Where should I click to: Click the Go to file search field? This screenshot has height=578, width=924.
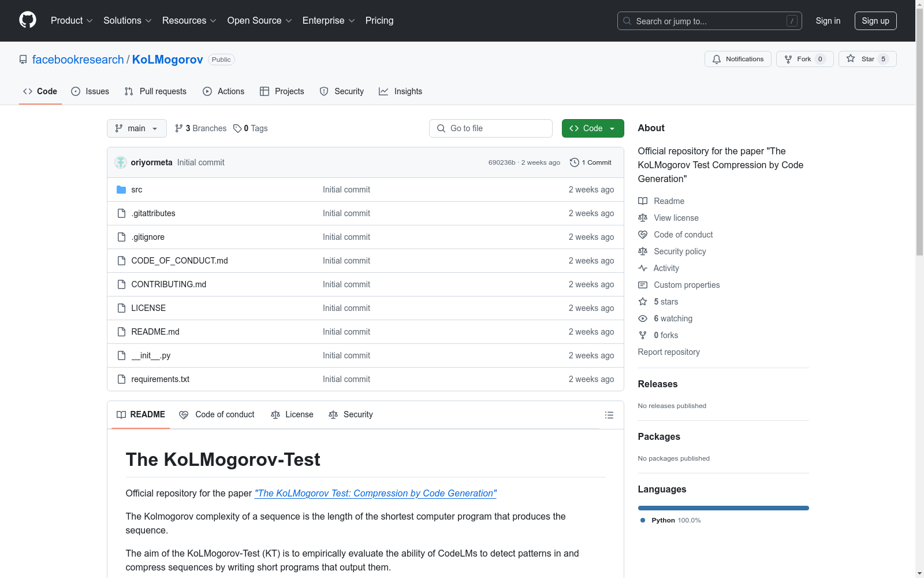[491, 128]
